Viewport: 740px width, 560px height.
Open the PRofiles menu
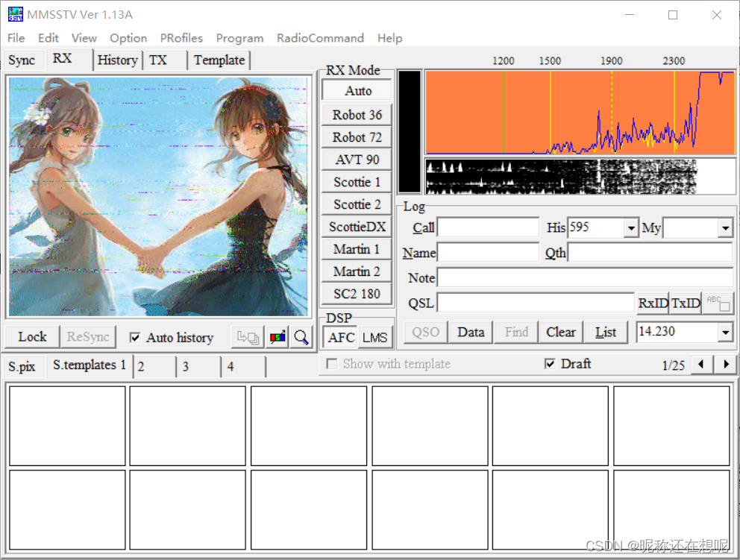(181, 38)
